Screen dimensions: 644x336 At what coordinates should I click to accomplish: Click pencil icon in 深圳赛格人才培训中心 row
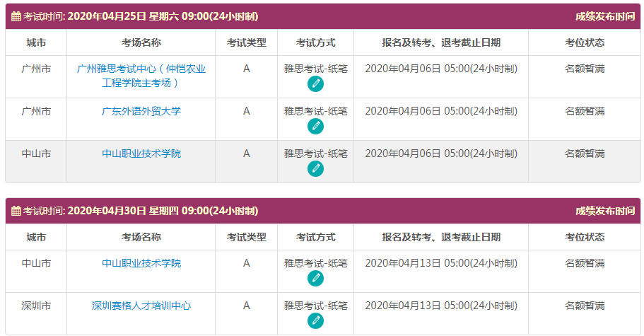pos(315,320)
